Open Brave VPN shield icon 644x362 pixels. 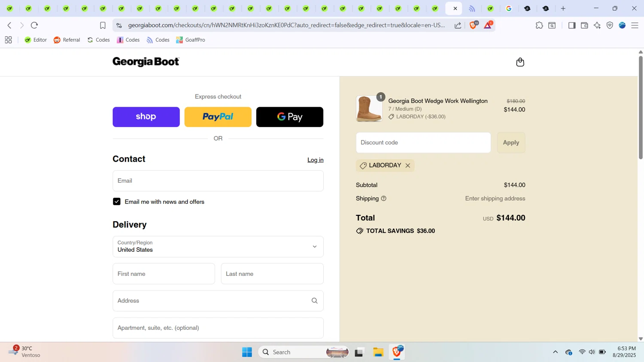pyautogui.click(x=610, y=25)
